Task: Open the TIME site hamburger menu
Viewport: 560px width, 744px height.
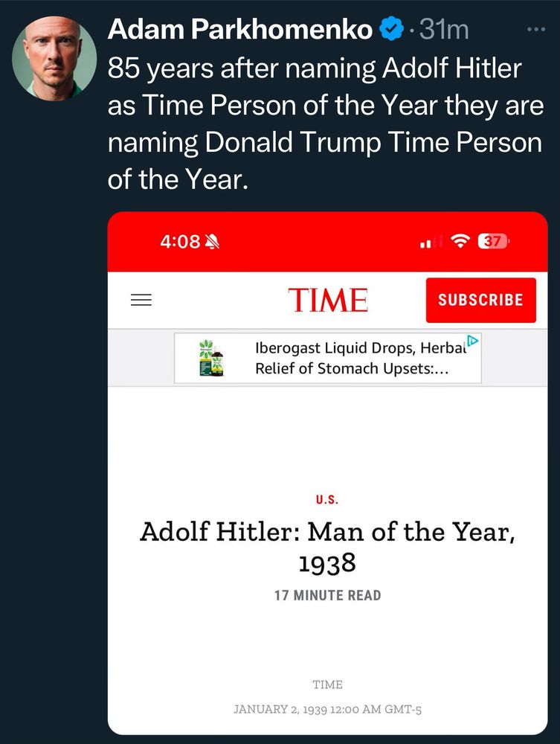Action: tap(141, 300)
